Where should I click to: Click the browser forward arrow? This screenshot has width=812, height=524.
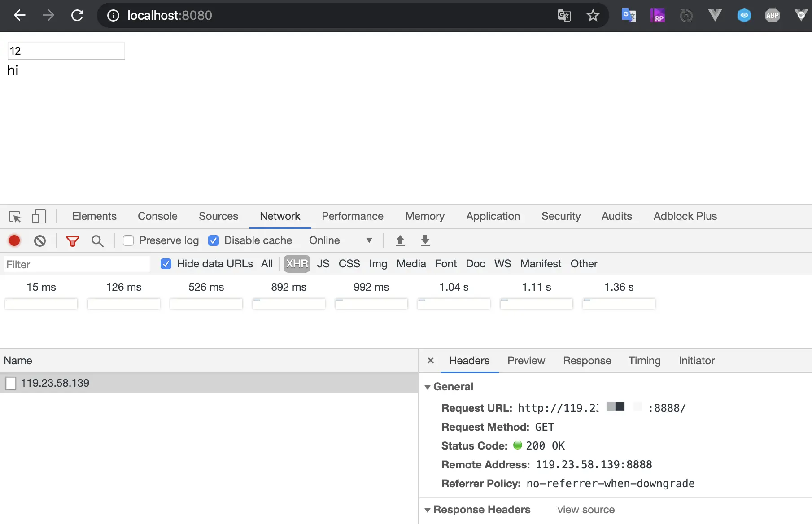coord(48,15)
